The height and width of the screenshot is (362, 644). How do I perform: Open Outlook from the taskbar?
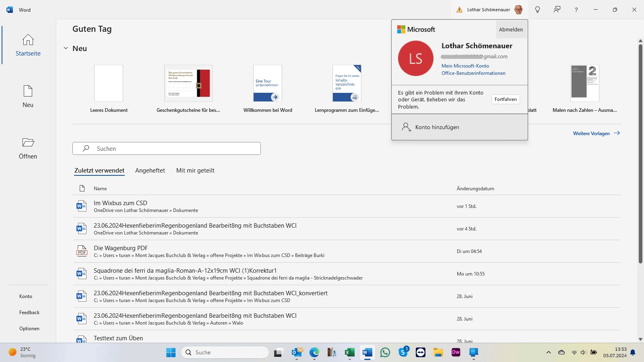coord(297,352)
